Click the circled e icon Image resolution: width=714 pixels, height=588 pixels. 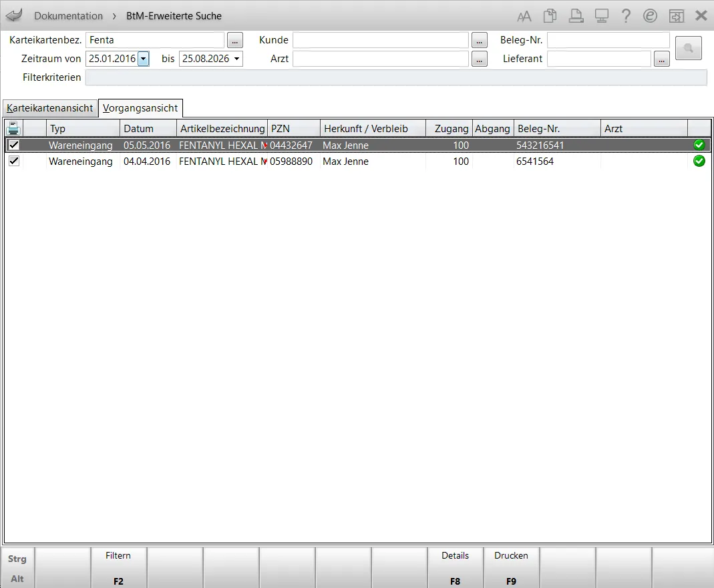pyautogui.click(x=651, y=16)
